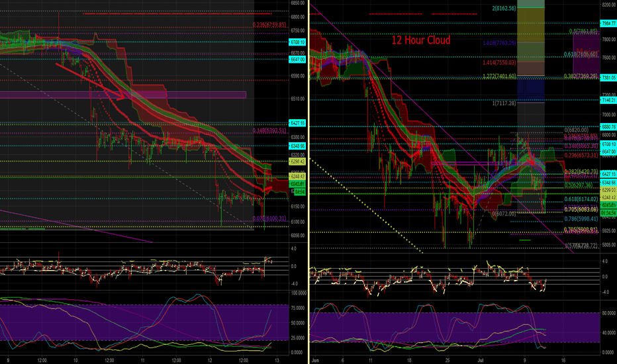The height and width of the screenshot is (364, 617).
Task: Select the 2(8162.56) Fibonacci extension label
Action: point(504,8)
